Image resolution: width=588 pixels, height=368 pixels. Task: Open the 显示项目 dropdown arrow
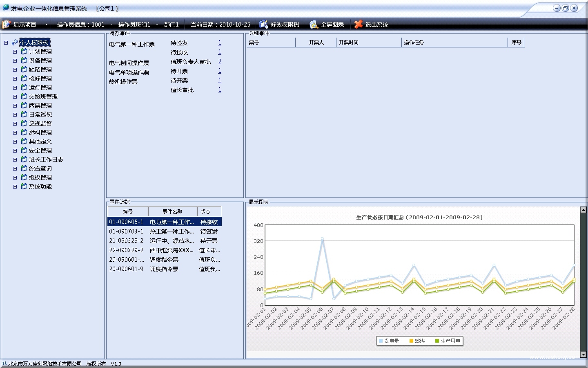pos(46,25)
